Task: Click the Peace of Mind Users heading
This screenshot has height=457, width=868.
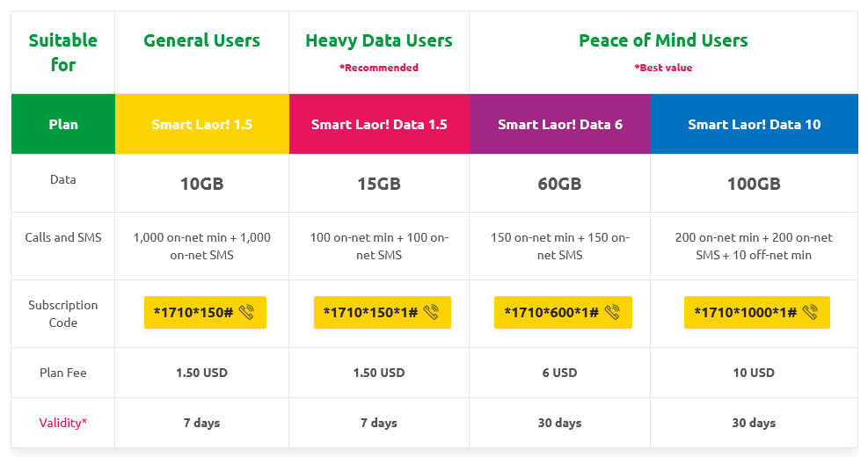Action: (x=663, y=40)
